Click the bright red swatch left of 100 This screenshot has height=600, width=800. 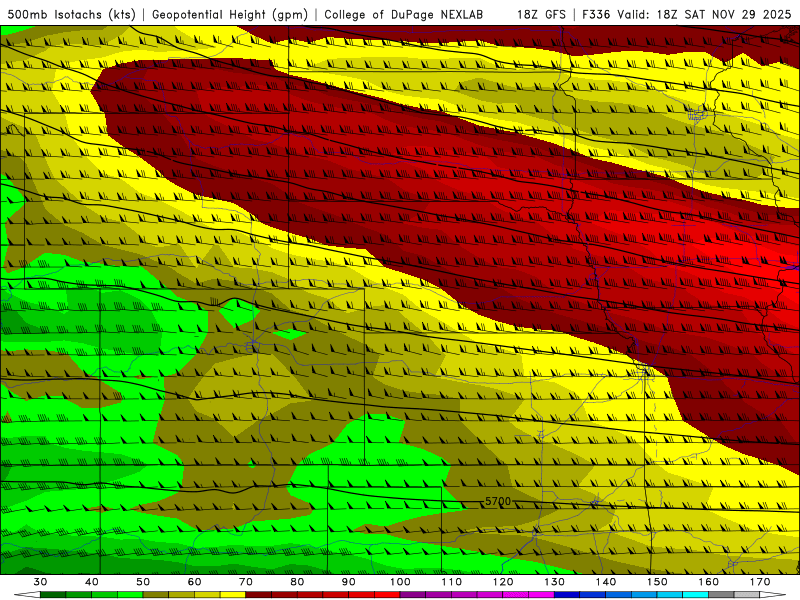coord(387,594)
